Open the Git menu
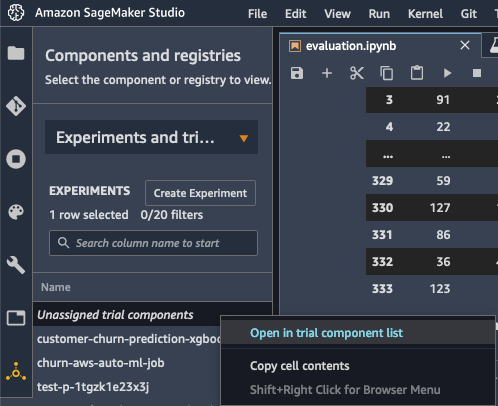498x406 pixels. click(x=469, y=14)
